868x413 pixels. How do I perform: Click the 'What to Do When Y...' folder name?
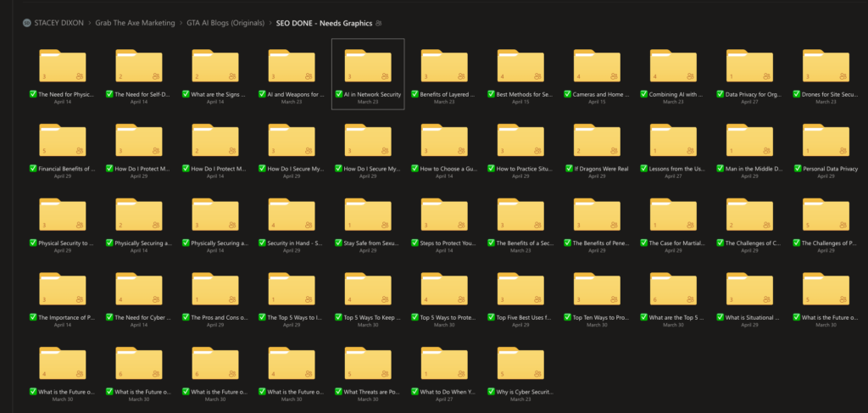point(448,392)
